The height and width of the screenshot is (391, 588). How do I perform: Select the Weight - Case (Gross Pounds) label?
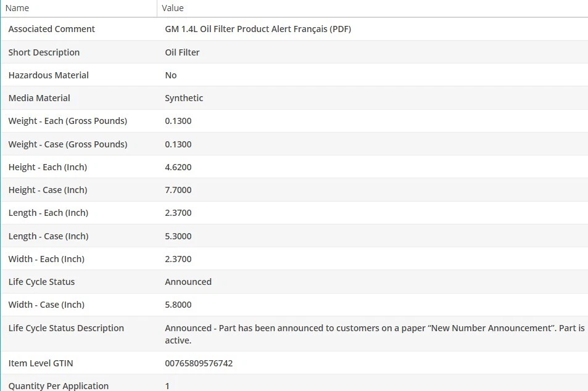(x=68, y=144)
